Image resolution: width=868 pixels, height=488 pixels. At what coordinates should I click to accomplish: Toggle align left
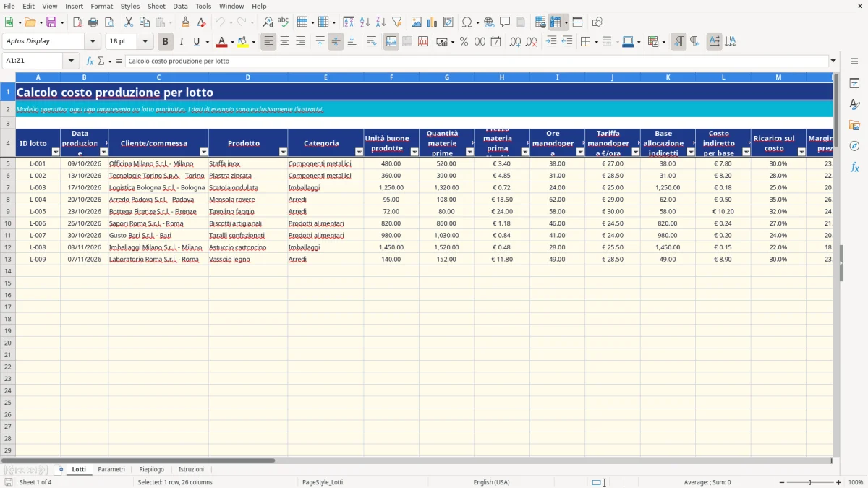[268, 42]
